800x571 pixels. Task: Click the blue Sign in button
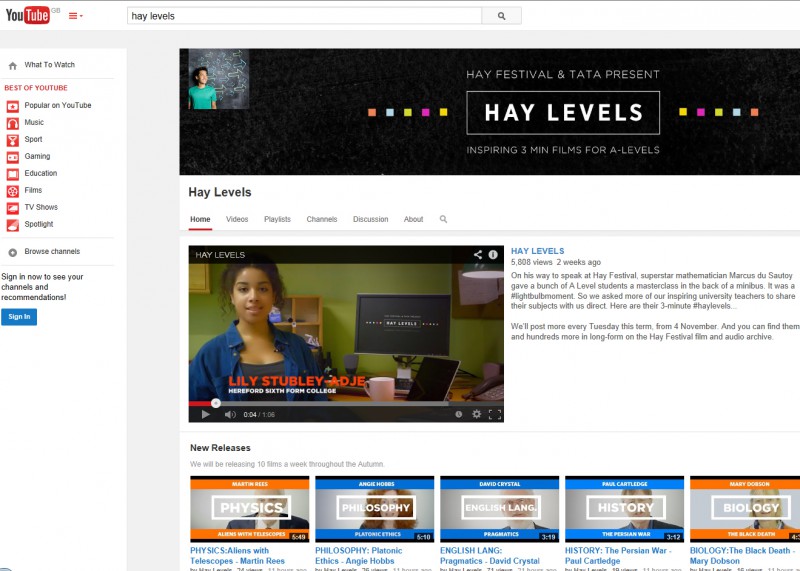19,317
